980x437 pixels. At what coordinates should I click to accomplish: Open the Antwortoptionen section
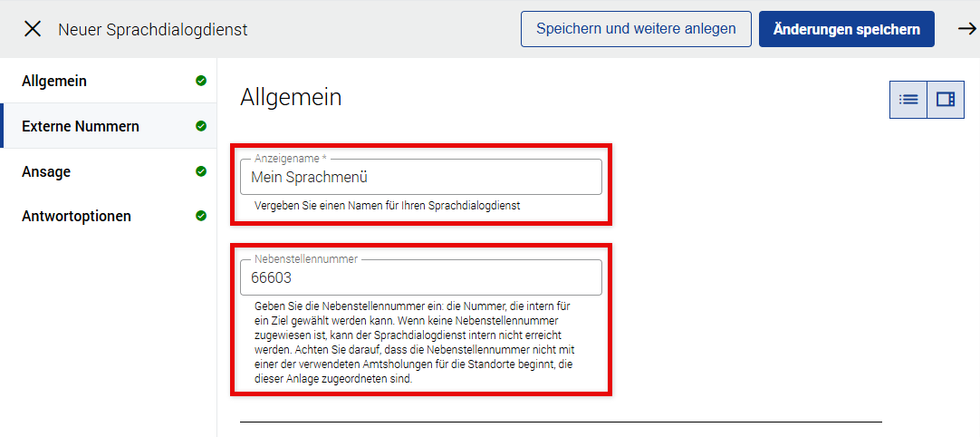(76, 217)
